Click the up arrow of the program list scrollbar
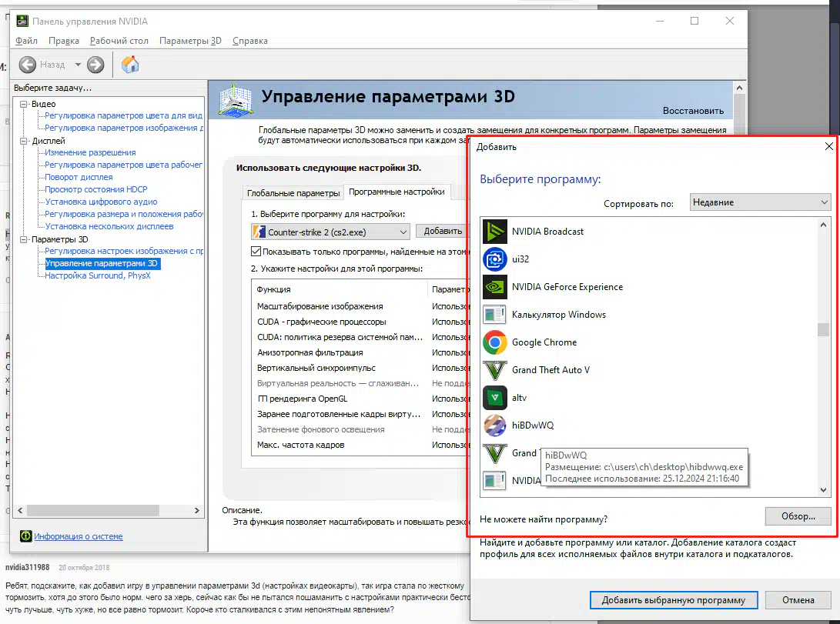Screen dimensions: 840x624 point(823,225)
